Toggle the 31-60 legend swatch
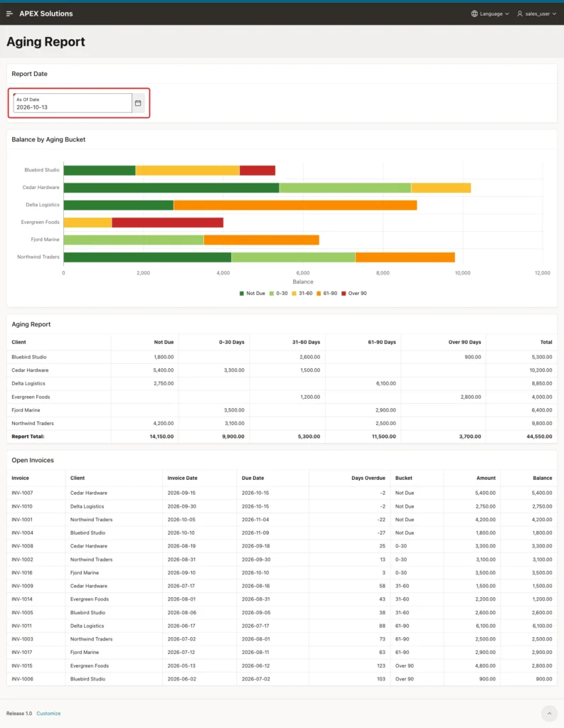 [294, 294]
